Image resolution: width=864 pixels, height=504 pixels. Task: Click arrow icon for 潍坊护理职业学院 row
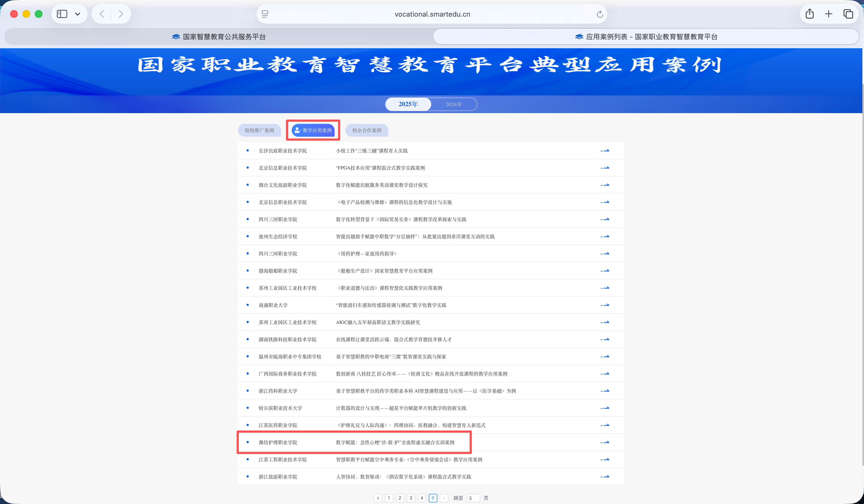point(605,442)
